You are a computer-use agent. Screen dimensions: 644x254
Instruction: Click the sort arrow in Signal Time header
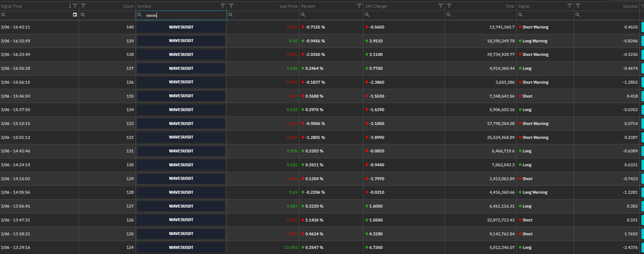pos(70,6)
